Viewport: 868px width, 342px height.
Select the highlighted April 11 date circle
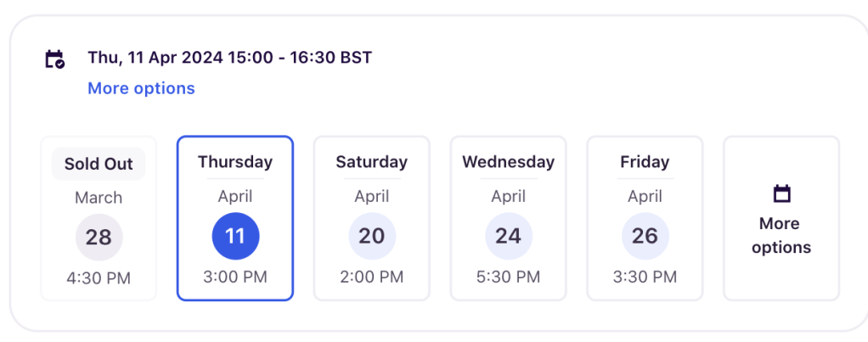click(235, 236)
